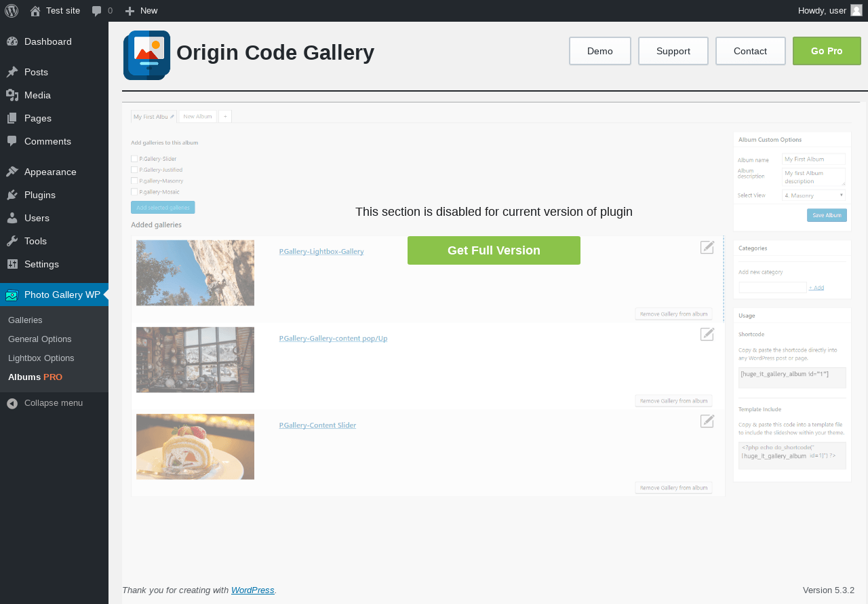Click the Pages icon in sidebar
The width and height of the screenshot is (868, 604).
(12, 118)
